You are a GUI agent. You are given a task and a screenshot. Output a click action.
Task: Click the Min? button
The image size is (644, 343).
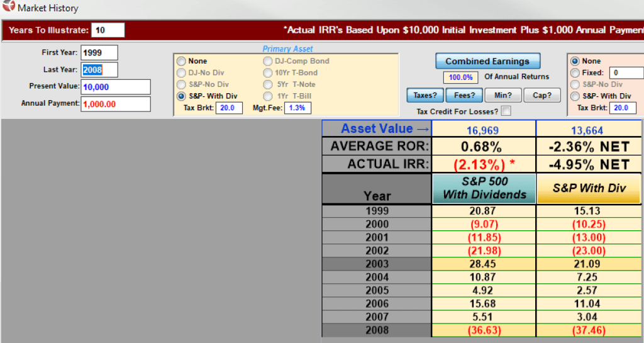point(503,95)
